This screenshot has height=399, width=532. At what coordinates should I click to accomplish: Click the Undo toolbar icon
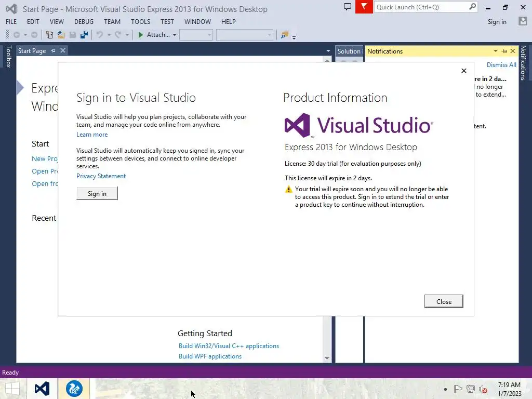pyautogui.click(x=100, y=35)
